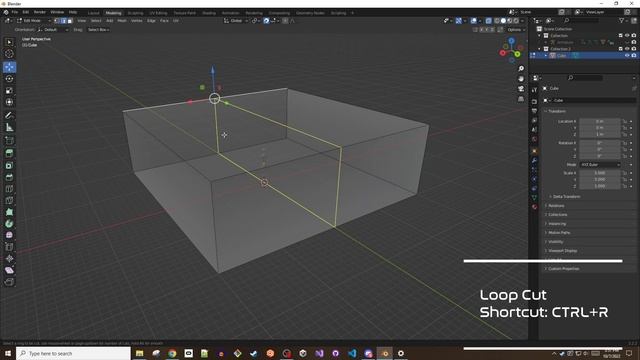Hide the Cube object via eye icon
Viewport: 640px width, 360px height.
tap(627, 56)
